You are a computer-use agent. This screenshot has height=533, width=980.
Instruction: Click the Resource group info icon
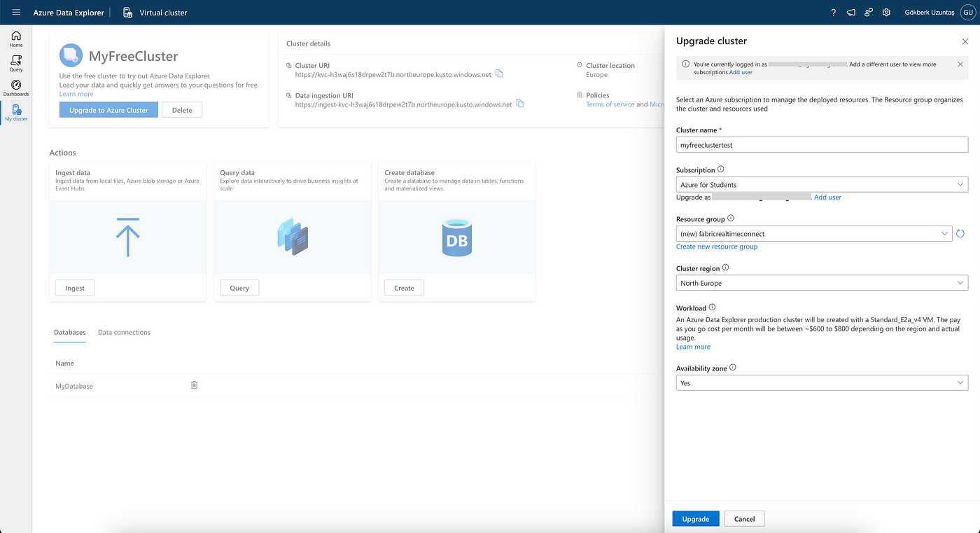tap(731, 219)
